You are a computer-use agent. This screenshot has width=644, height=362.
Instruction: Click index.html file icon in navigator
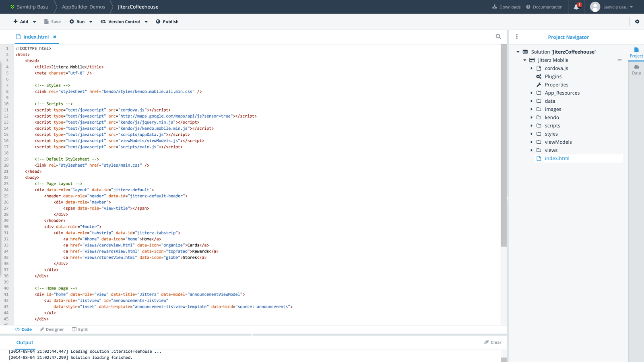point(539,159)
